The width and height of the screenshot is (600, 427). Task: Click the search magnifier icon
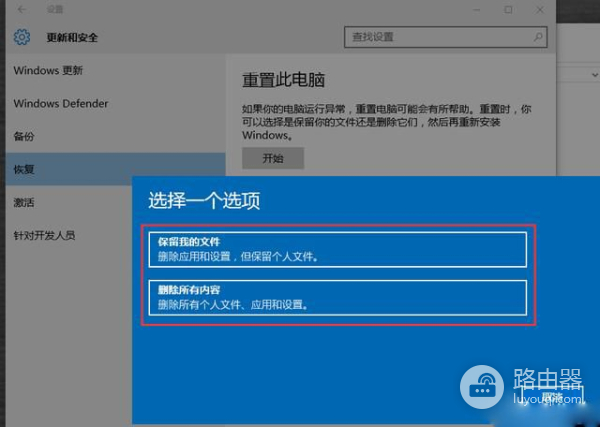click(x=538, y=37)
